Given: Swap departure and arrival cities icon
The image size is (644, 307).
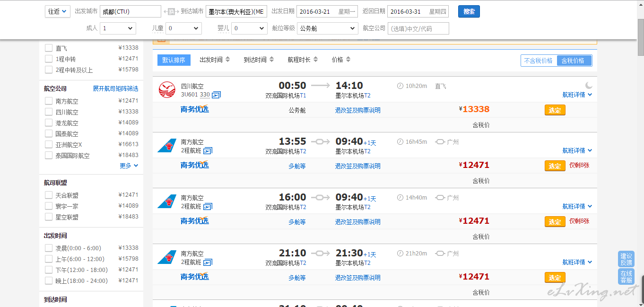Looking at the screenshot, I should tap(171, 11).
